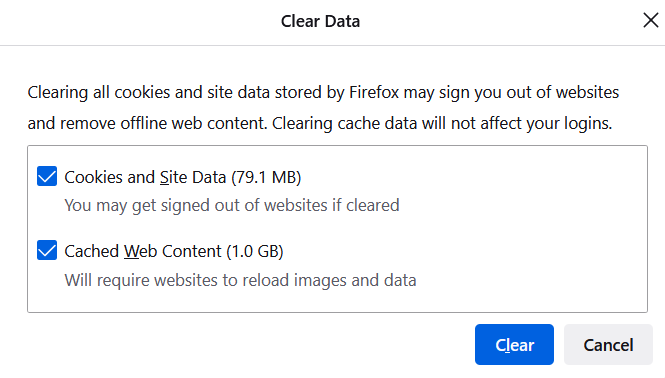Click the Clear button
Viewport: 665px width, 378px height.
point(514,344)
